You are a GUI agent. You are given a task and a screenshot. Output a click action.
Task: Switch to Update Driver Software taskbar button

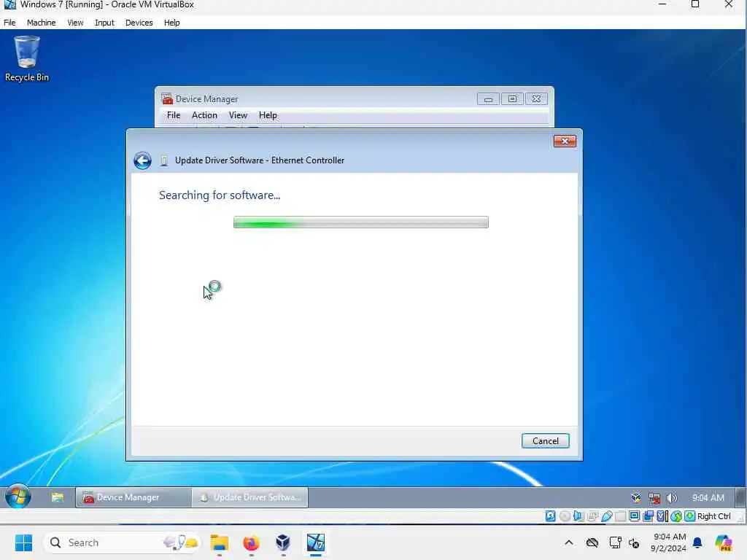(250, 497)
